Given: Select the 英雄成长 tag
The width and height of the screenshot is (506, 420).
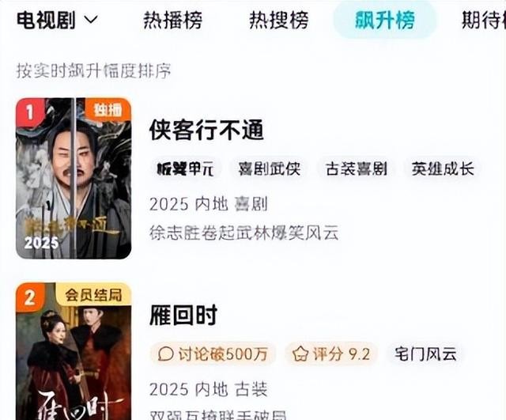Looking at the screenshot, I should [x=443, y=168].
